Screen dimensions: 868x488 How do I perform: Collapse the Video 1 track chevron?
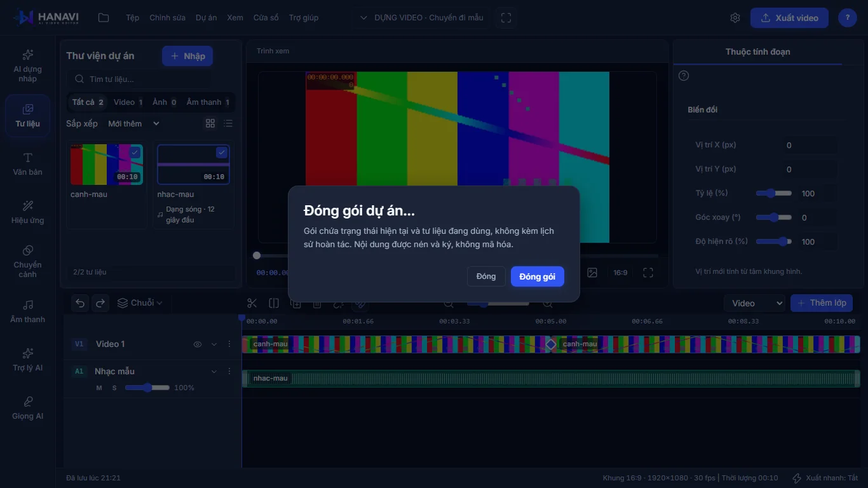(x=214, y=344)
